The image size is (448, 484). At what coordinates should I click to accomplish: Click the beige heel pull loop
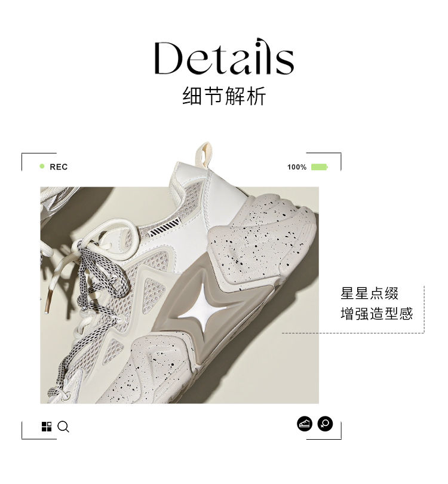[x=204, y=156]
